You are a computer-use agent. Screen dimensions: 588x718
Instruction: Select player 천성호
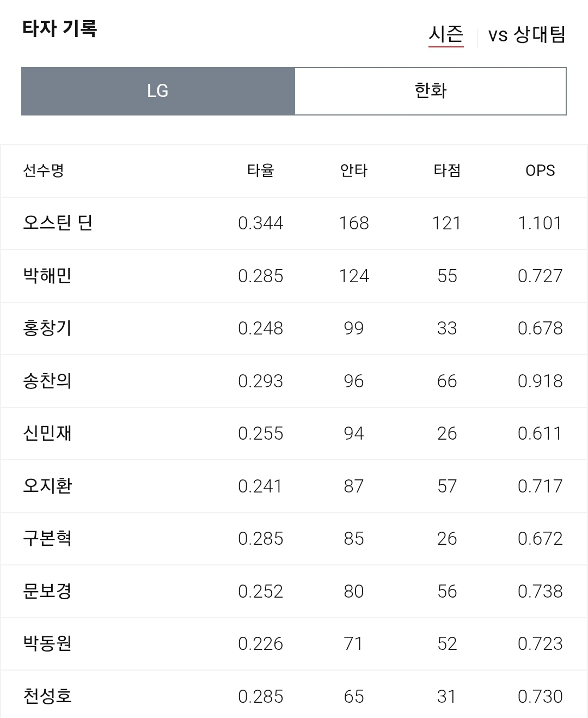click(47, 696)
